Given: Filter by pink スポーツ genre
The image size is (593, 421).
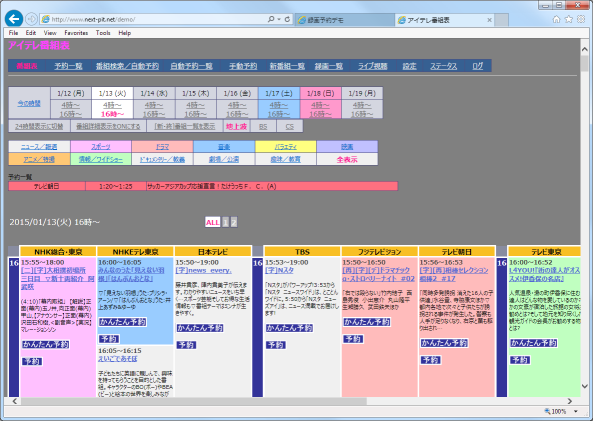Looking at the screenshot, I should (101, 147).
